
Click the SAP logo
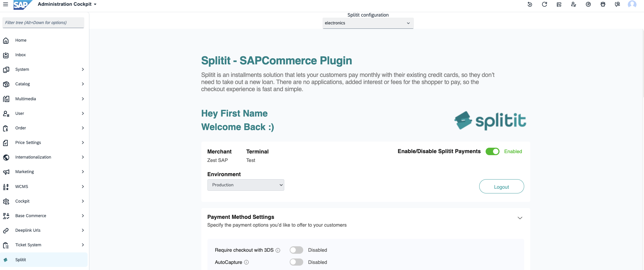pyautogui.click(x=23, y=5)
